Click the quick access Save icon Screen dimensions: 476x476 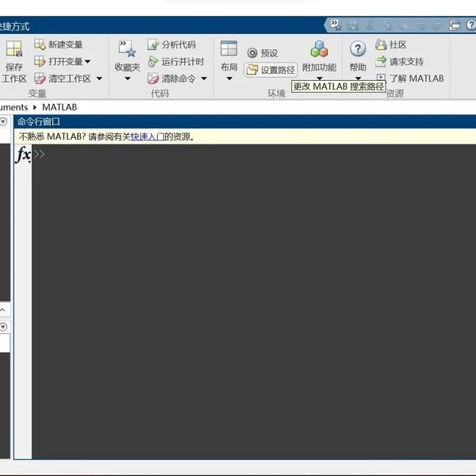point(352,25)
